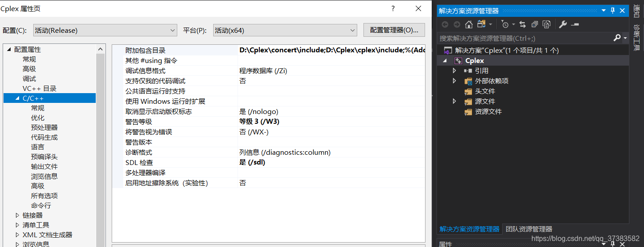Open Solution Explorer window position dropdown arrow

click(604, 11)
